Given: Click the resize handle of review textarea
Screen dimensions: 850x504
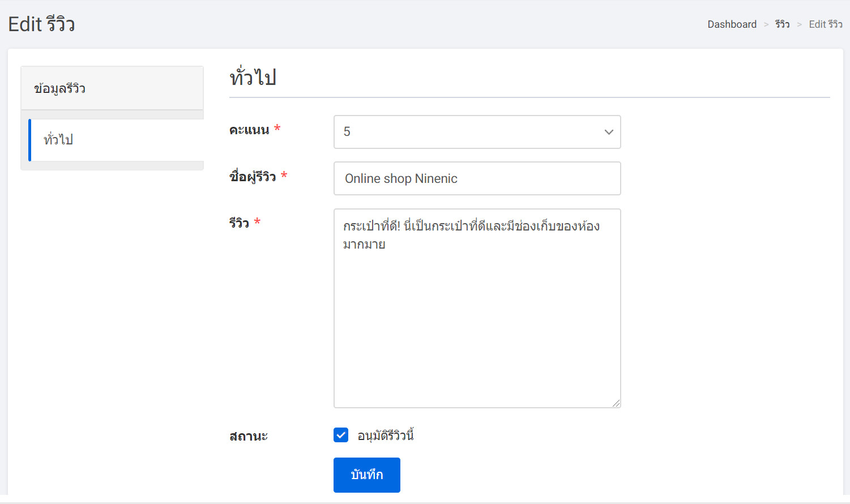Looking at the screenshot, I should pyautogui.click(x=616, y=403).
